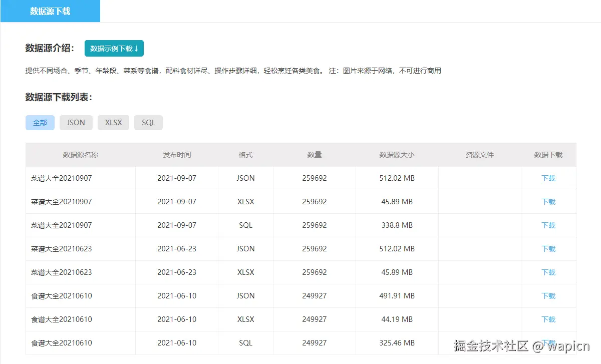The image size is (601, 364).
Task: Download the XLSX version of 食谱大全20210610
Action: coord(548,319)
